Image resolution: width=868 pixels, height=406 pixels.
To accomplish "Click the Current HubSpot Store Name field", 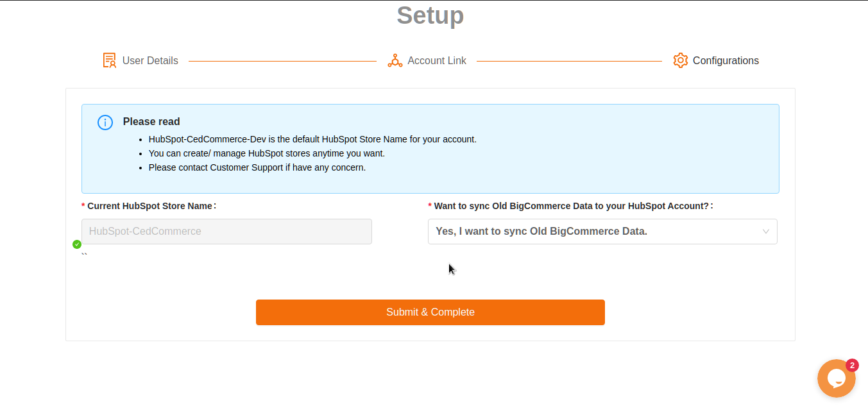I will [x=226, y=232].
